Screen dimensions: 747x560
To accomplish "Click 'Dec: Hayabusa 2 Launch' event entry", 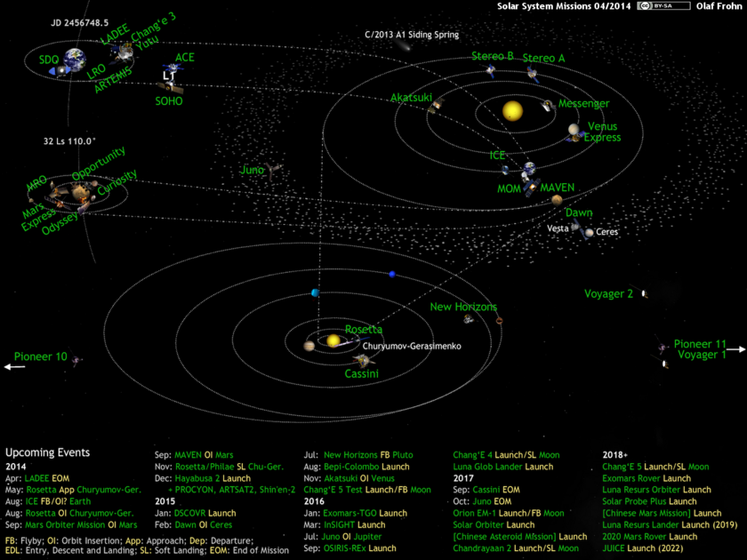I will pyautogui.click(x=203, y=478).
